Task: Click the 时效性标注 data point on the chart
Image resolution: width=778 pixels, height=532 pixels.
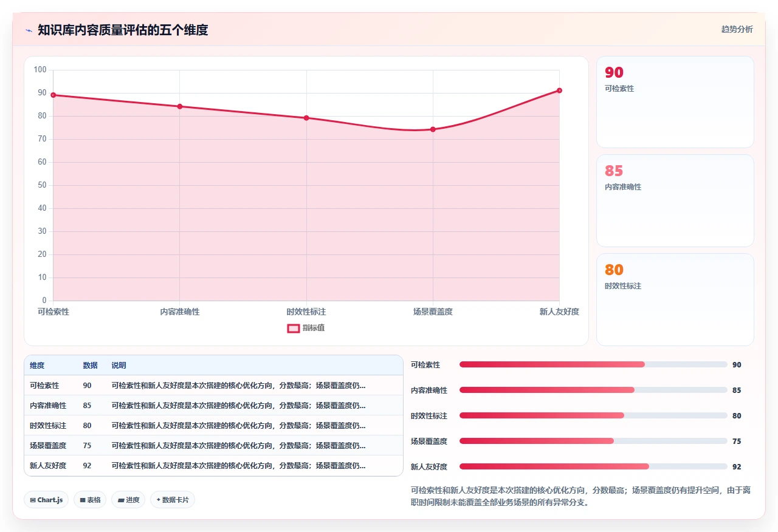Action: [x=306, y=118]
